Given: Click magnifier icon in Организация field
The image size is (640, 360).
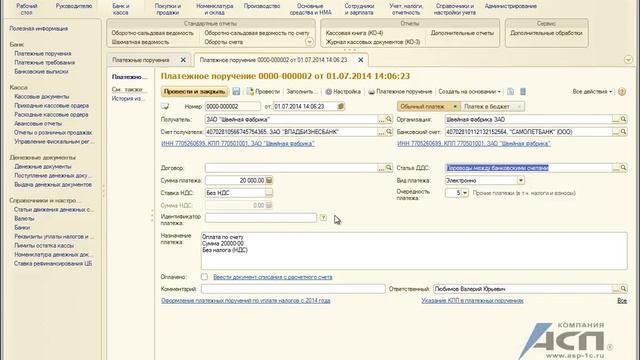Looking at the screenshot, I should coord(623,119).
